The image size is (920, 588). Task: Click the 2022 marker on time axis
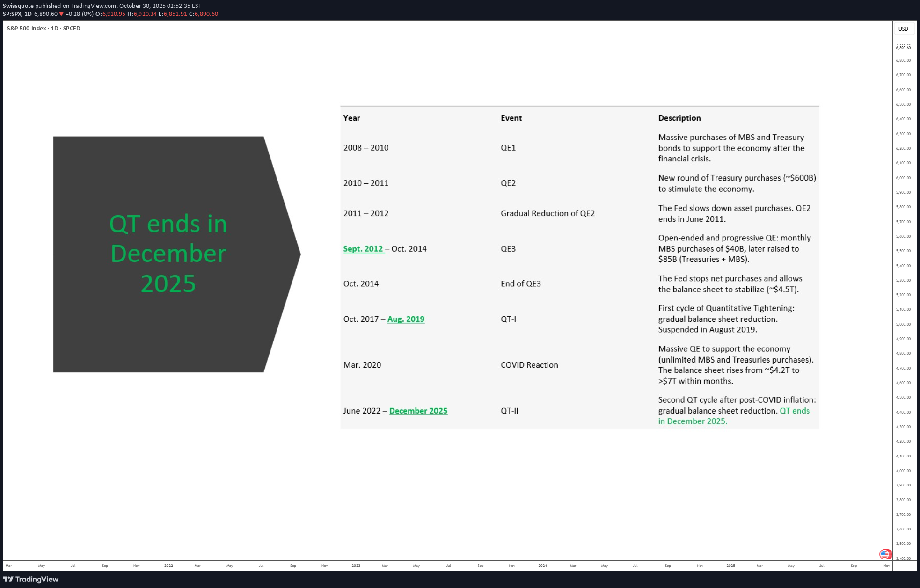[x=168, y=566]
